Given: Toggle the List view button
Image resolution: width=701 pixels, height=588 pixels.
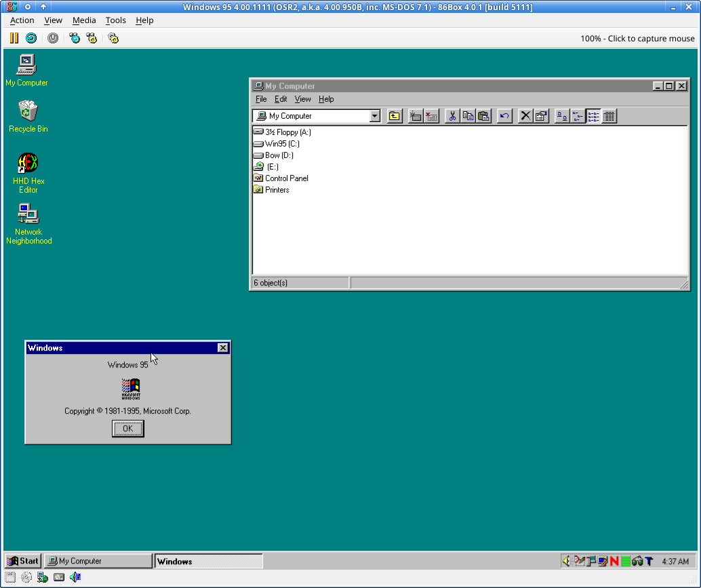Looking at the screenshot, I should coord(593,116).
